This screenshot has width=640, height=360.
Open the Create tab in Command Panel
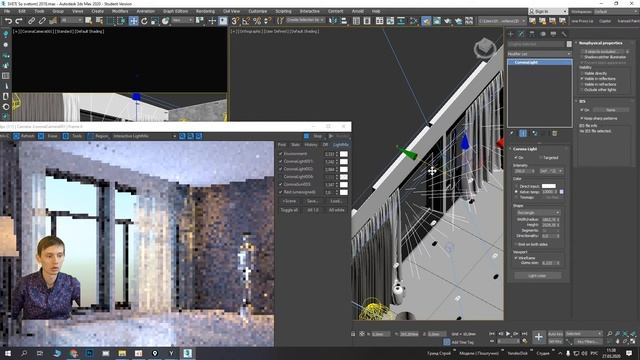(x=511, y=34)
